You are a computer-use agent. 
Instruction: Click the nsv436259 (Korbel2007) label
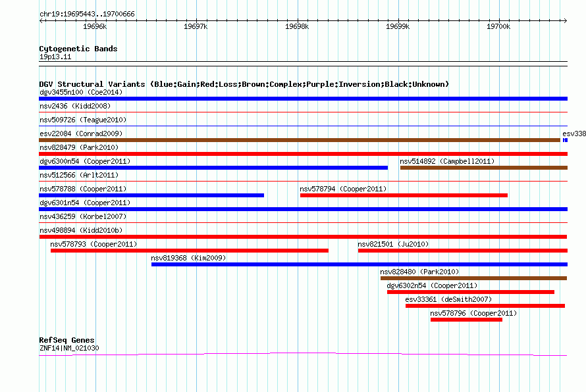pos(83,216)
